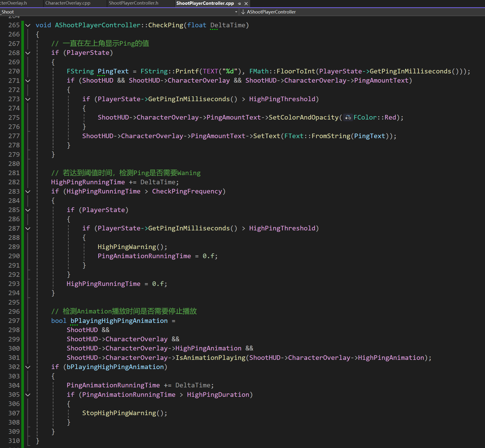
Task: Click the HighPingWarning() call on line 289
Action: coord(127,247)
